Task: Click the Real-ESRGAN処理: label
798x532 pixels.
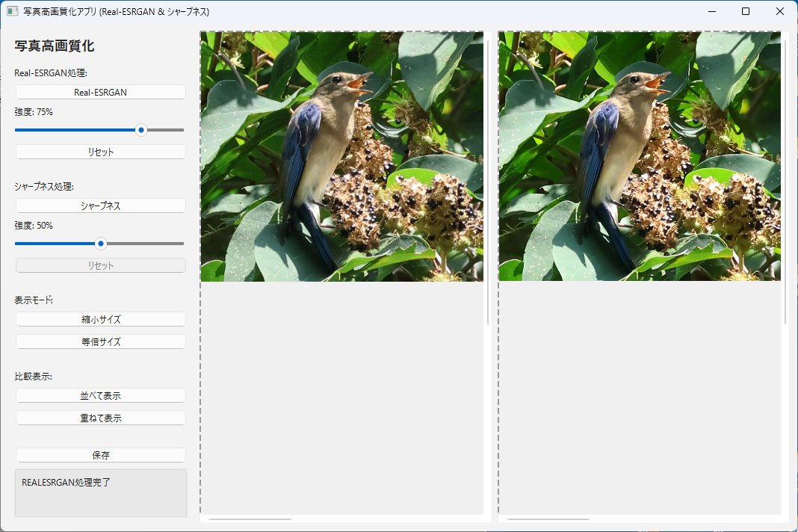Action: [x=51, y=72]
